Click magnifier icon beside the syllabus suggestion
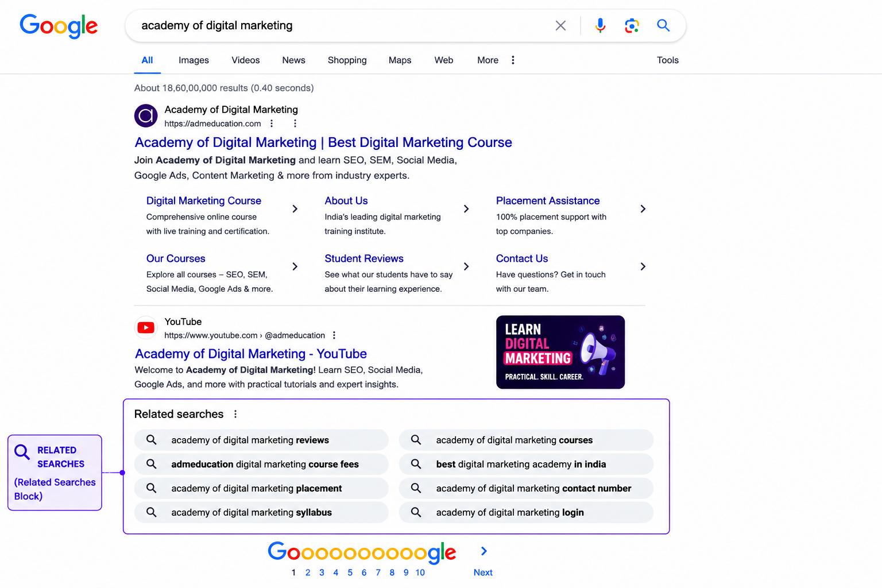The image size is (882, 588). [x=152, y=512]
